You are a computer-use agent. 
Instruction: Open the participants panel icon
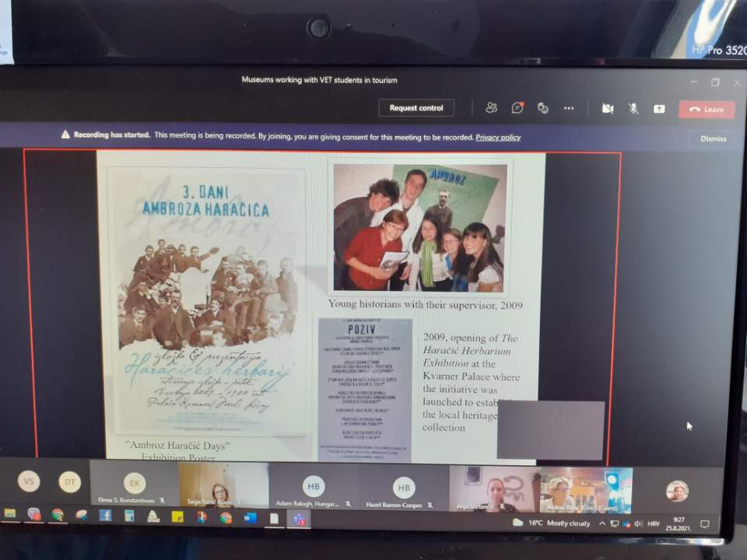[491, 108]
